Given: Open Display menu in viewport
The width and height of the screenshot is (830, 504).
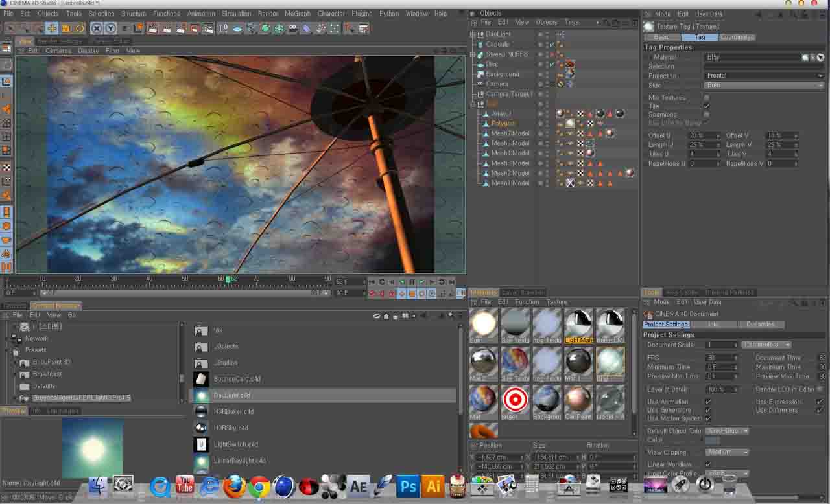Looking at the screenshot, I should [88, 51].
